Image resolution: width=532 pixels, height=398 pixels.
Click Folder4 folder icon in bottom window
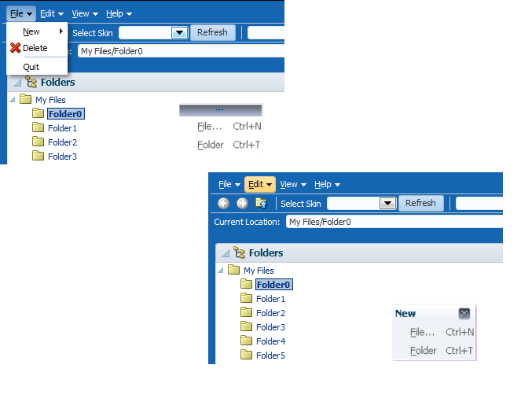[246, 341]
